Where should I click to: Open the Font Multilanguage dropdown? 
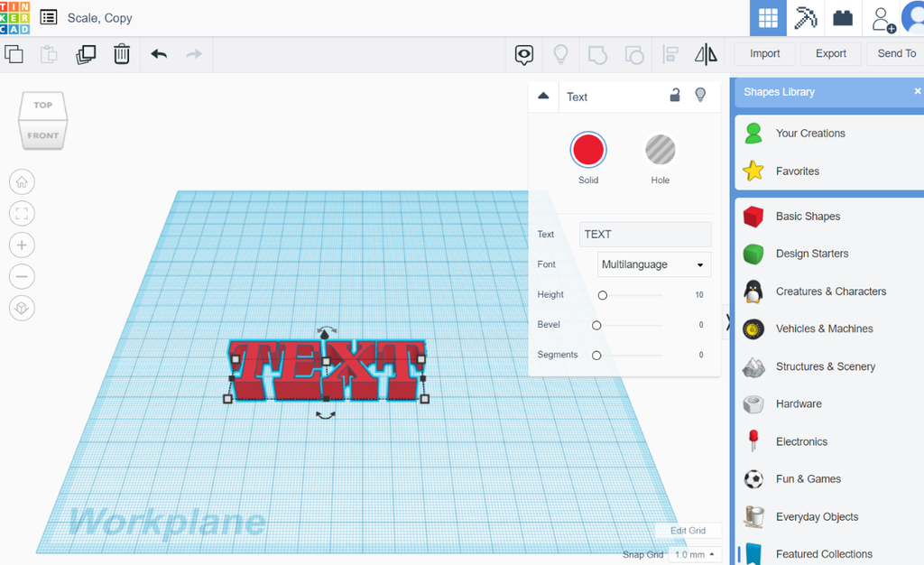point(654,264)
